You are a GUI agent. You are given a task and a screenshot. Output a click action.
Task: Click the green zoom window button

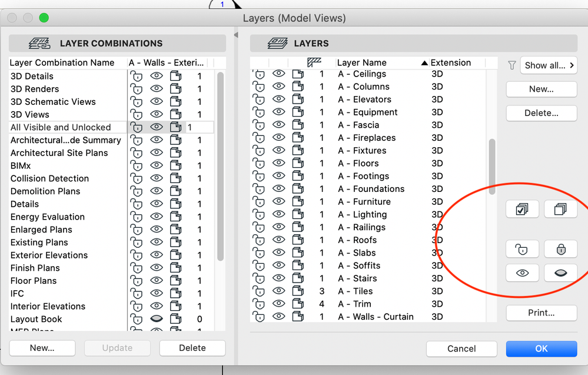click(x=44, y=18)
